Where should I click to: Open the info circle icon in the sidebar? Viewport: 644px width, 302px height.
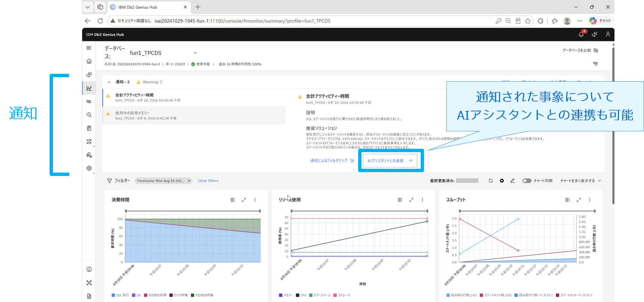89,269
